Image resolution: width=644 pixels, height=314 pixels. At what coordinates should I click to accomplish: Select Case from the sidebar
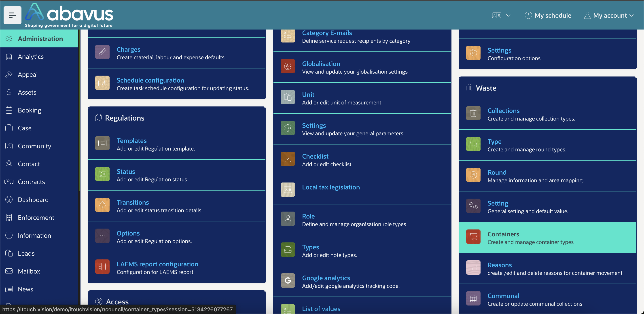click(39, 128)
